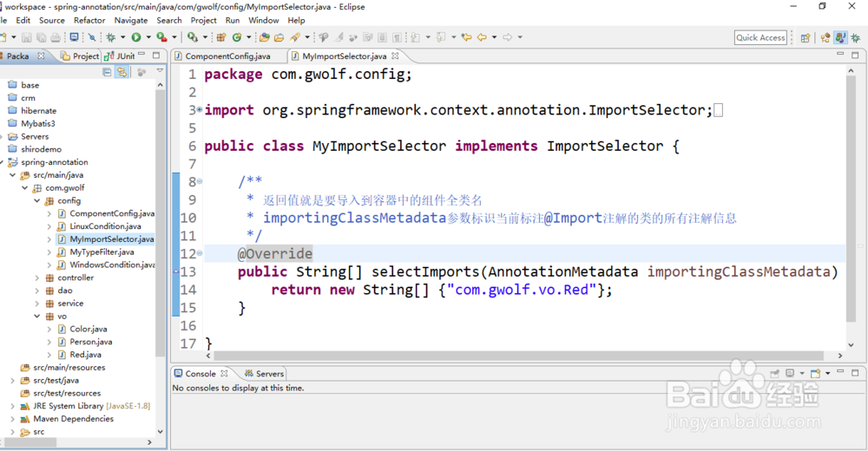Go to Last Edit Location icon
The width and height of the screenshot is (868, 451).
(x=467, y=37)
